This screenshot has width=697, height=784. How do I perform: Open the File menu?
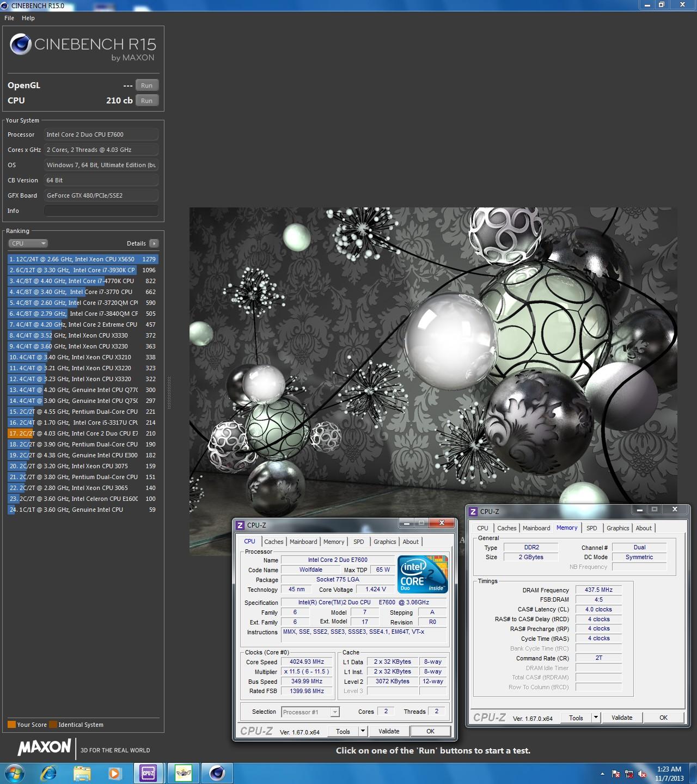(x=9, y=18)
